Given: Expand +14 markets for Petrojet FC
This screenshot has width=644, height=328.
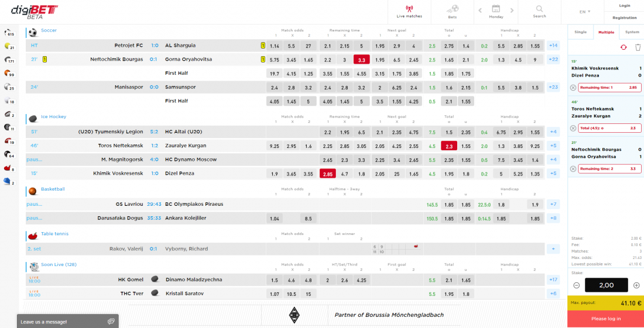Looking at the screenshot, I should point(553,46).
